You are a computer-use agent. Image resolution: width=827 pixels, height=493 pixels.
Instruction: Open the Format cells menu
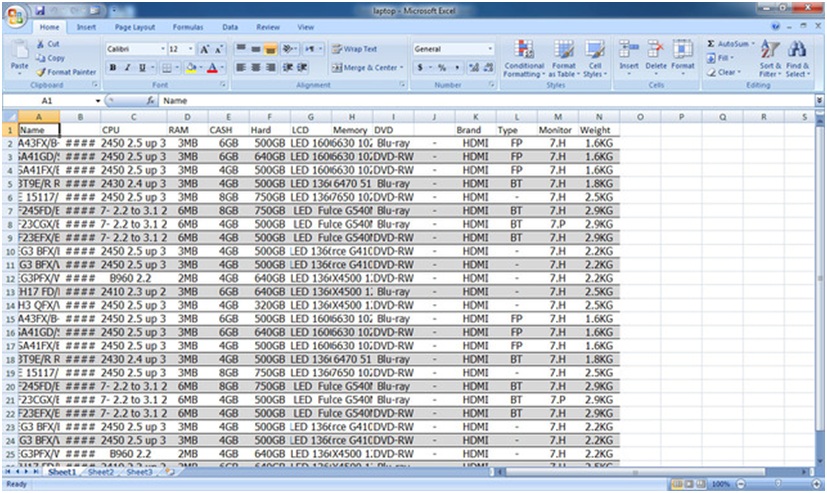682,57
